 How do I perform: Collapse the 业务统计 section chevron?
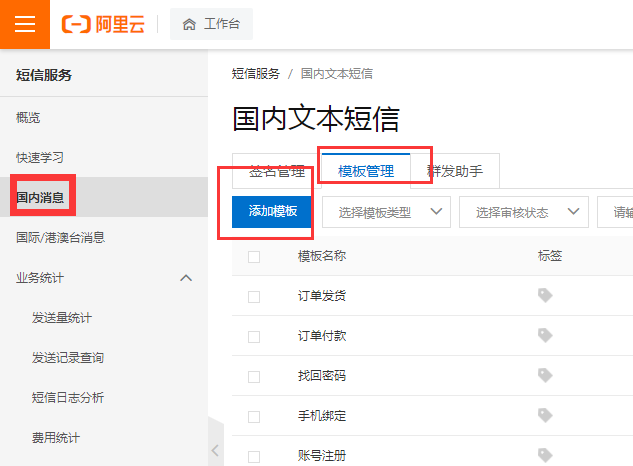(186, 278)
